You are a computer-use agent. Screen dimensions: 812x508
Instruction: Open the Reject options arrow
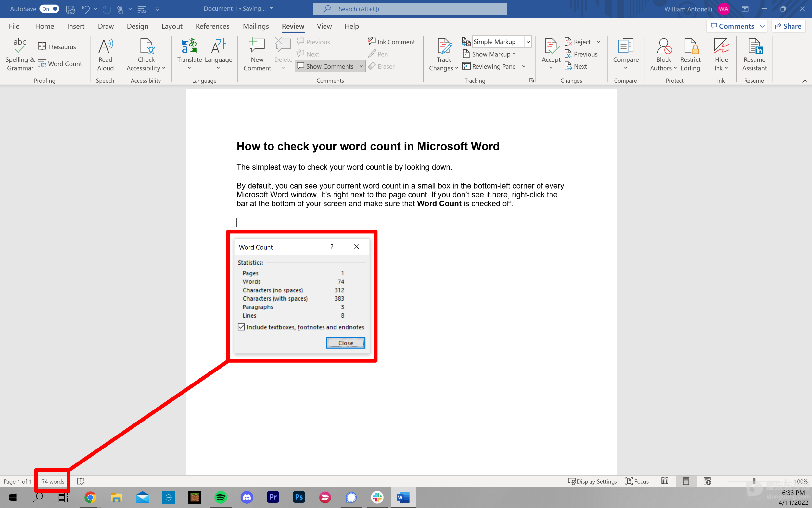pos(599,42)
